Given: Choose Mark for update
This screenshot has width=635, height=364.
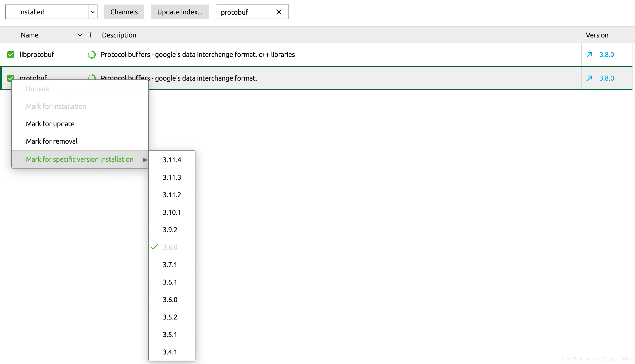Looking at the screenshot, I should coord(80,124).
